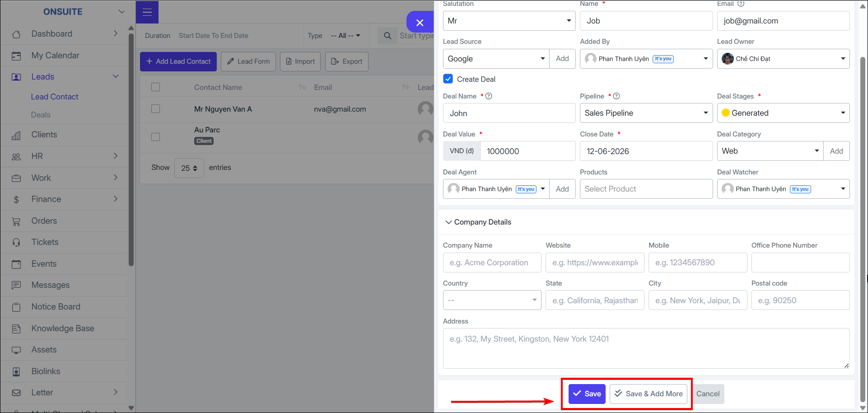Click the HR people icon
Viewport: 868px width, 413px height.
(x=16, y=157)
